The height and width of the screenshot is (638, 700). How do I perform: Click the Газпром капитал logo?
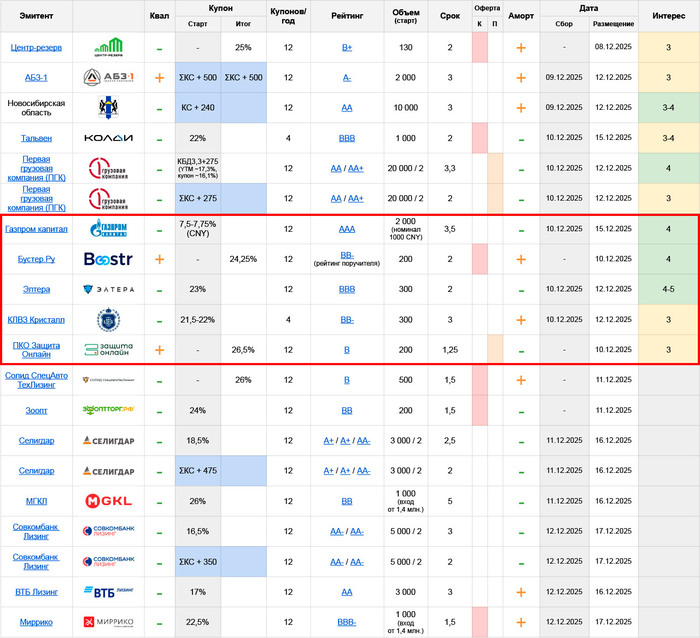(107, 229)
